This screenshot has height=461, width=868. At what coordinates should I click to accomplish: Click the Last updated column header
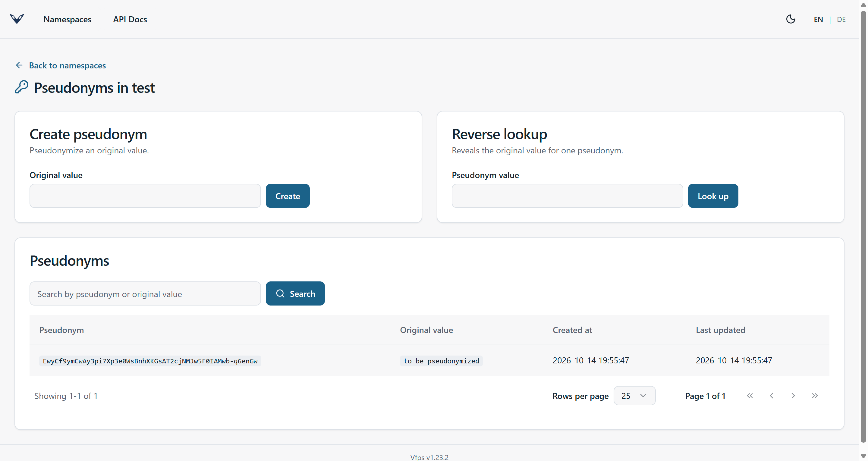(720, 330)
